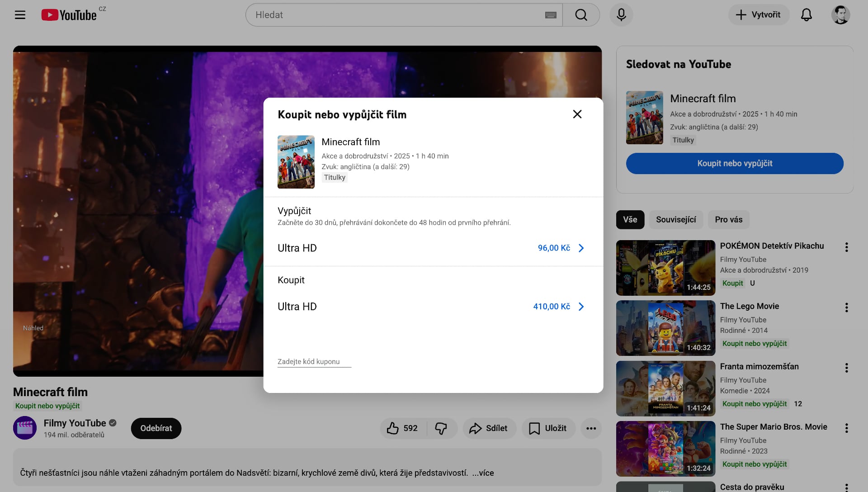Viewport: 868px width, 492px height.
Task: Like the video with the thumbs up
Action: point(393,428)
